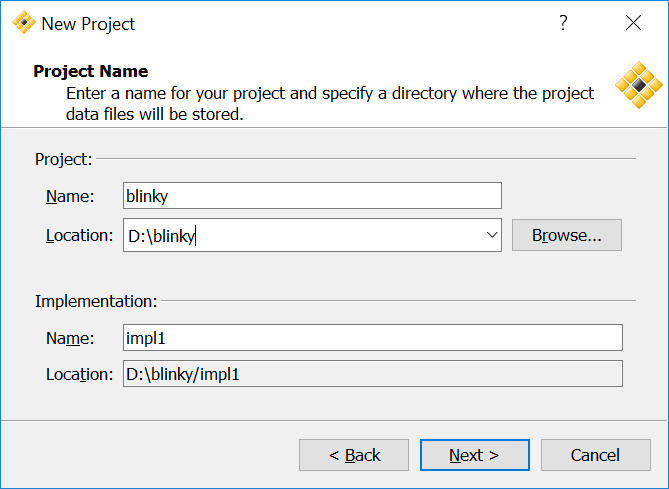Open the Browse... directory chooser
The width and height of the screenshot is (669, 489).
pos(566,236)
